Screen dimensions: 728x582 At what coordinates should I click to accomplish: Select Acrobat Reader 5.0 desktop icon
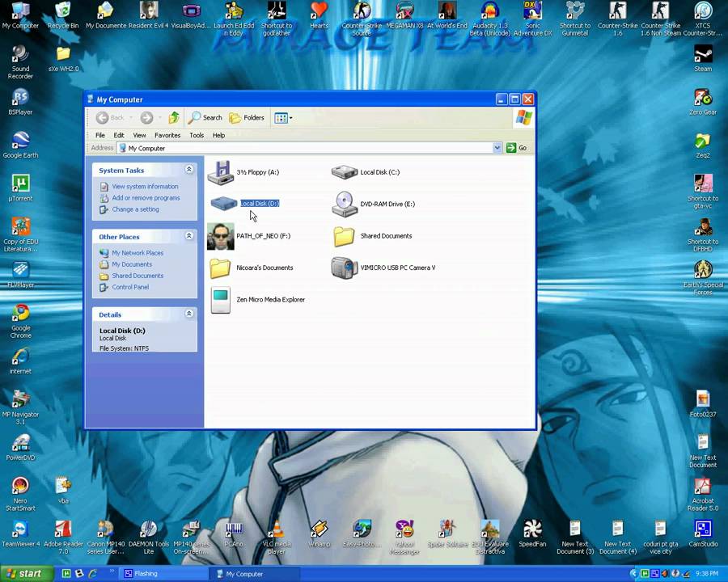703,494
